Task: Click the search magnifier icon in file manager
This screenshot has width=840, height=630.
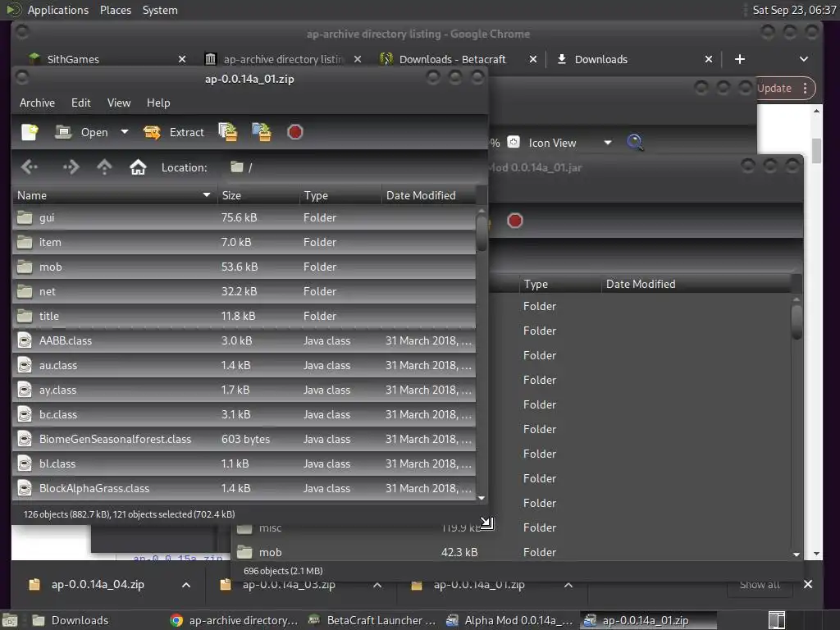Action: click(635, 143)
